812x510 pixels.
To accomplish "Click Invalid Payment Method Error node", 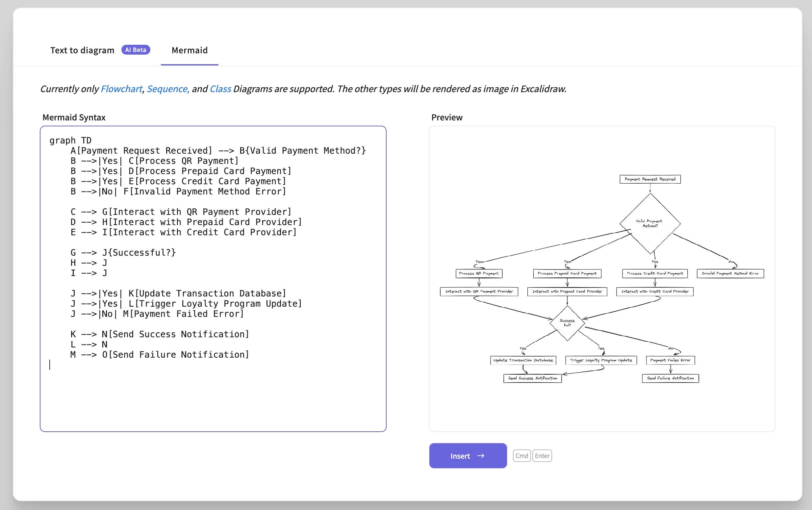I will coord(730,273).
